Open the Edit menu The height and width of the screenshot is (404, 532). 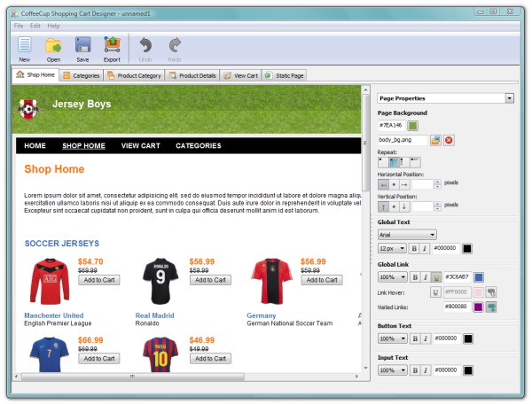[x=35, y=26]
